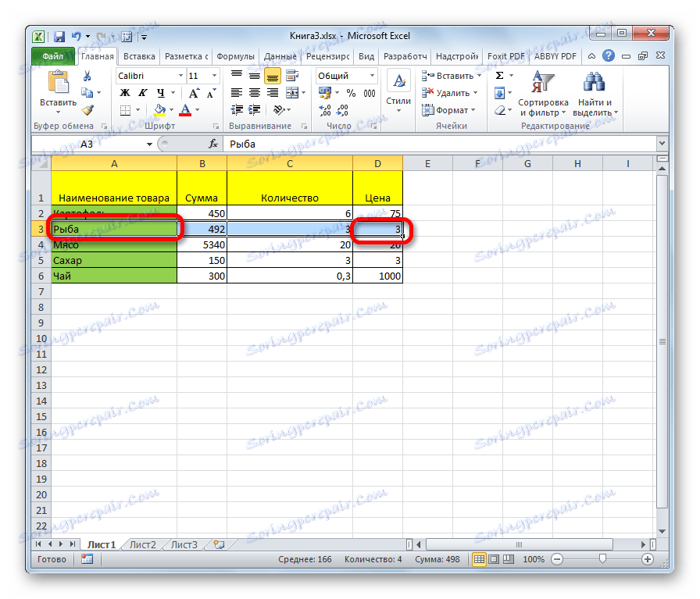
Task: Open Найти и выделить binoculars tool
Action: click(x=595, y=94)
